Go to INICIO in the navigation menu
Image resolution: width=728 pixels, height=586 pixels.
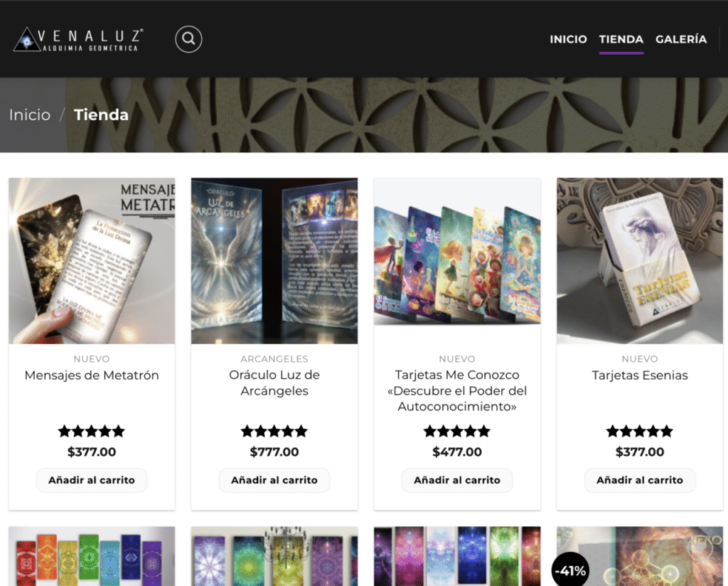coord(568,39)
